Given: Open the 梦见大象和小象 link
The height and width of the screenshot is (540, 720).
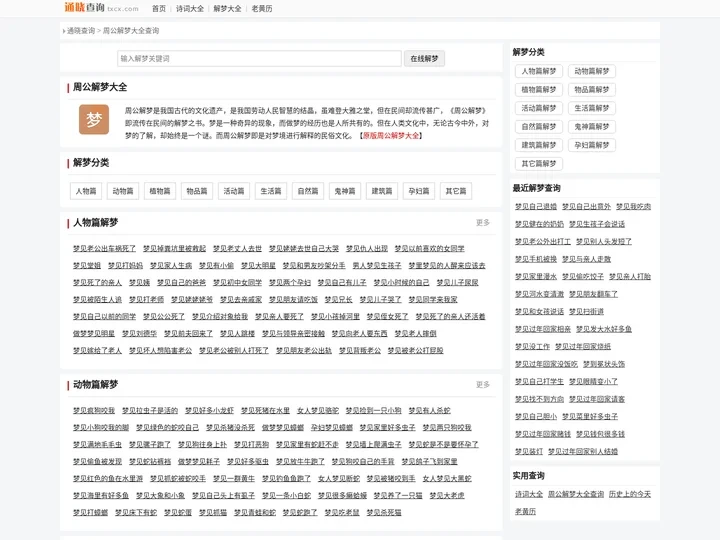Looking at the screenshot, I should tap(160, 495).
